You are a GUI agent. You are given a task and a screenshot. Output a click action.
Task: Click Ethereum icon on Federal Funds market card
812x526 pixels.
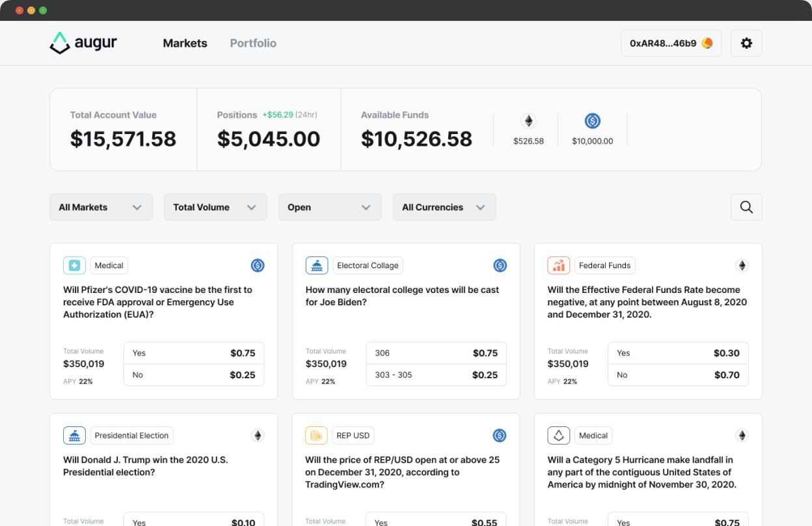tap(742, 266)
